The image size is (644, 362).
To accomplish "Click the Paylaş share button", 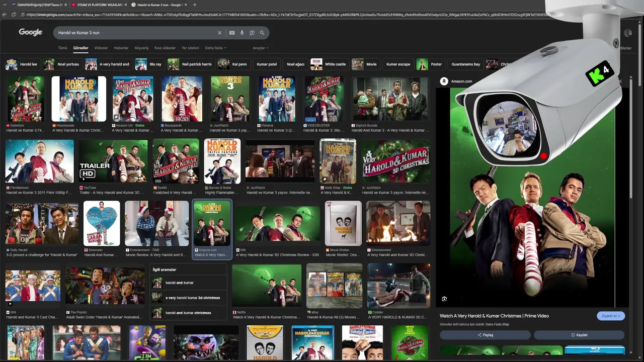I will (x=485, y=335).
